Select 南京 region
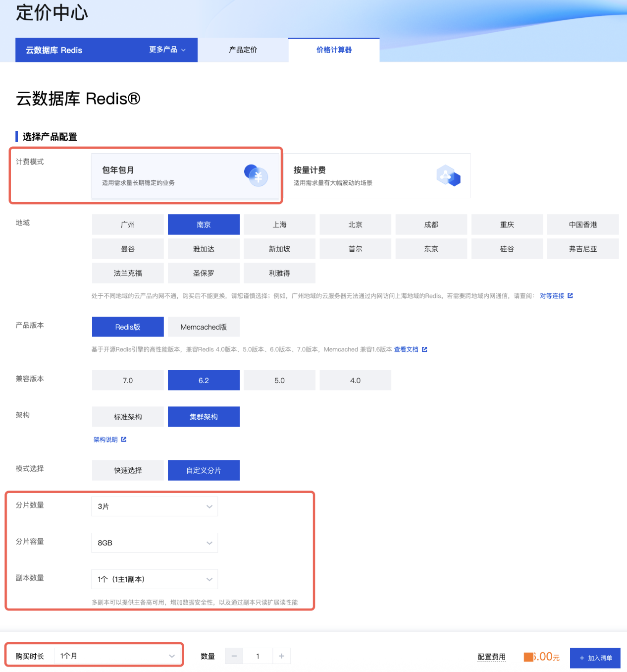Screen dimensions: 627x672 click(x=204, y=224)
